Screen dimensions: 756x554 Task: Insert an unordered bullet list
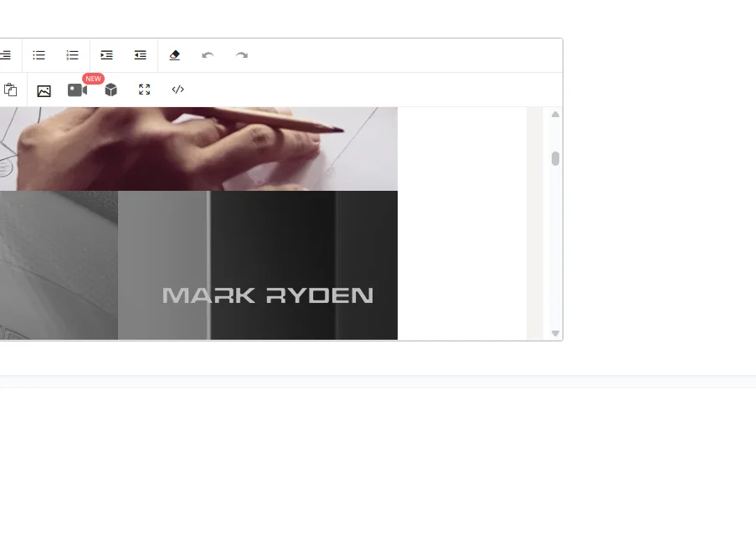click(39, 55)
